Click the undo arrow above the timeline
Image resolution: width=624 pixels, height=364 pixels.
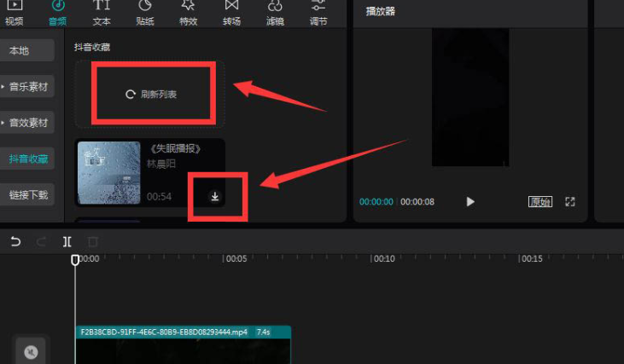coord(15,241)
